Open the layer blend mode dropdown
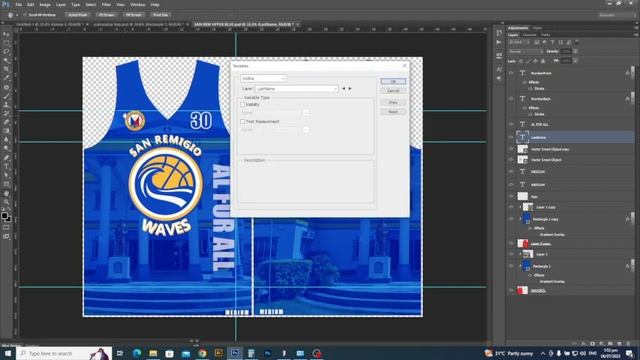 (x=526, y=51)
